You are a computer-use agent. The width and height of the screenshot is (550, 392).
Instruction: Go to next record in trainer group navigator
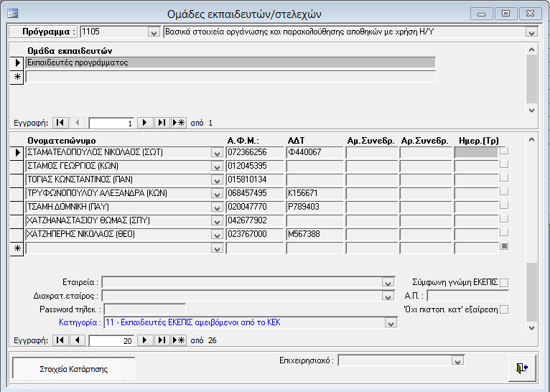(x=144, y=123)
